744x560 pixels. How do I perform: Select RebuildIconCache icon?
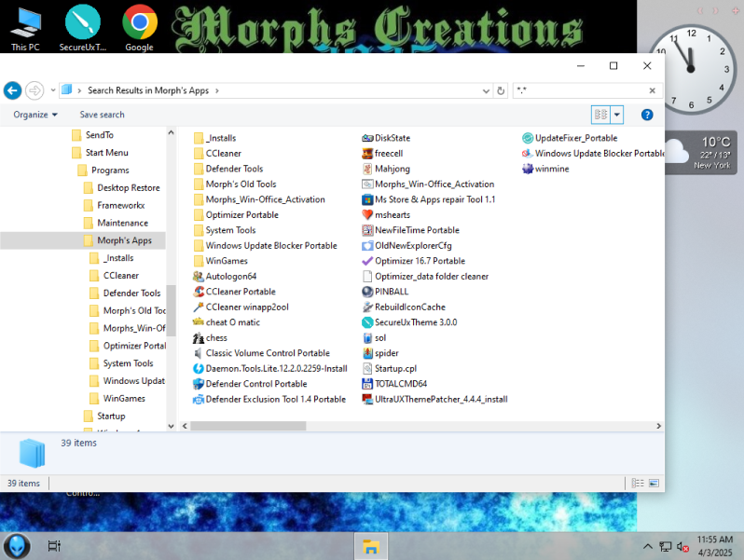[x=367, y=307]
